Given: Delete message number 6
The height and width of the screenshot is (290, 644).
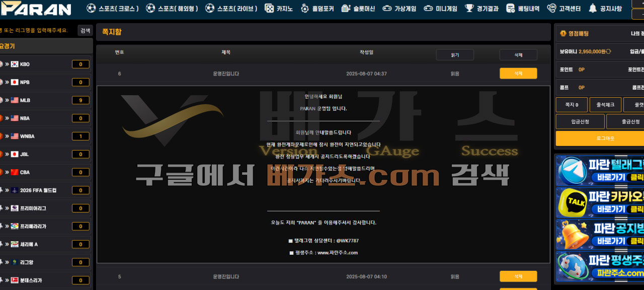Looking at the screenshot, I should (518, 74).
